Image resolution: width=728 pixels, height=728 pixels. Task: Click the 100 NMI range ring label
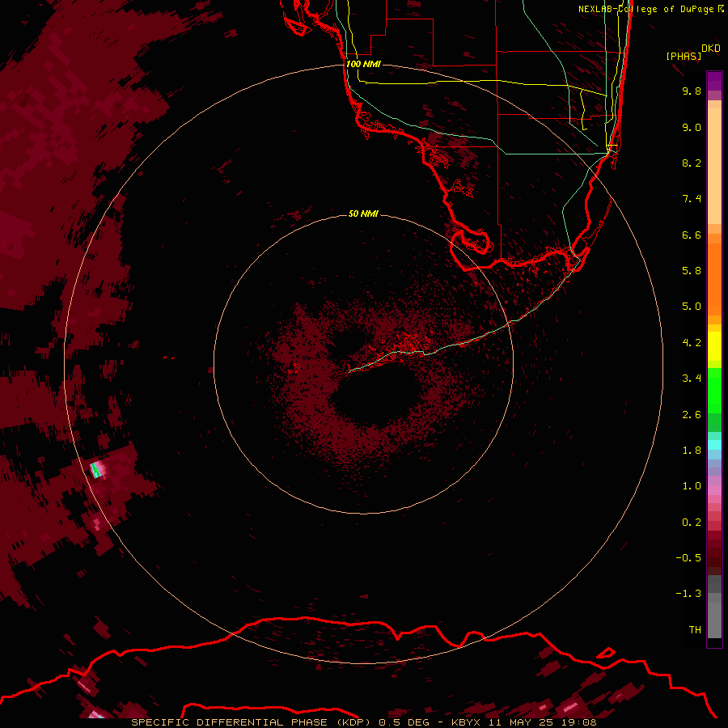(363, 64)
